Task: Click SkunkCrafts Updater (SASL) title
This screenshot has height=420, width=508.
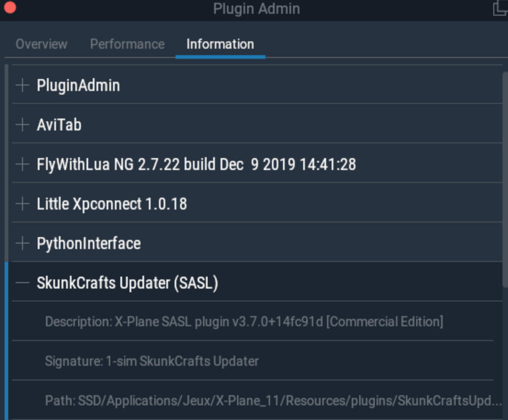Action: coord(128,283)
